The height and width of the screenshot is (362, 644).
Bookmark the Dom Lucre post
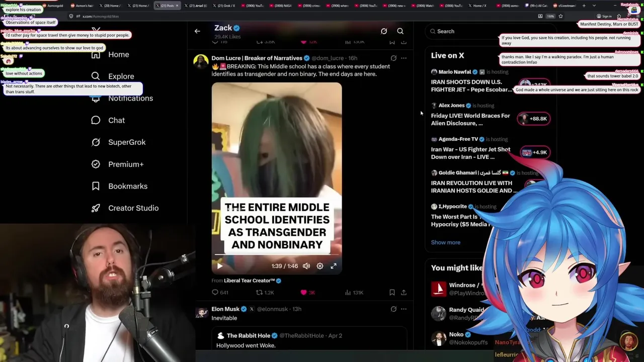point(392,292)
